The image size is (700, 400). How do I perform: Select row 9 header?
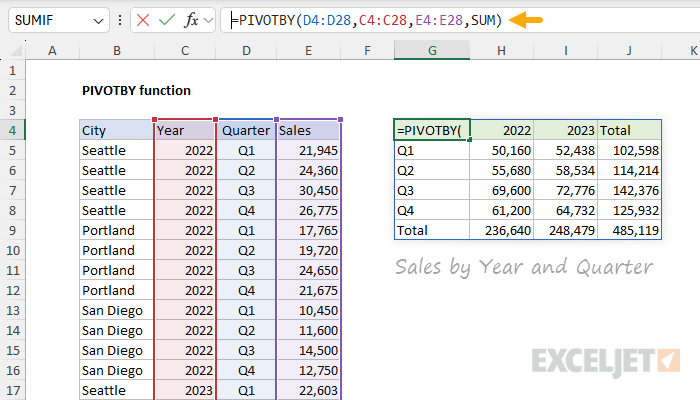click(x=12, y=230)
